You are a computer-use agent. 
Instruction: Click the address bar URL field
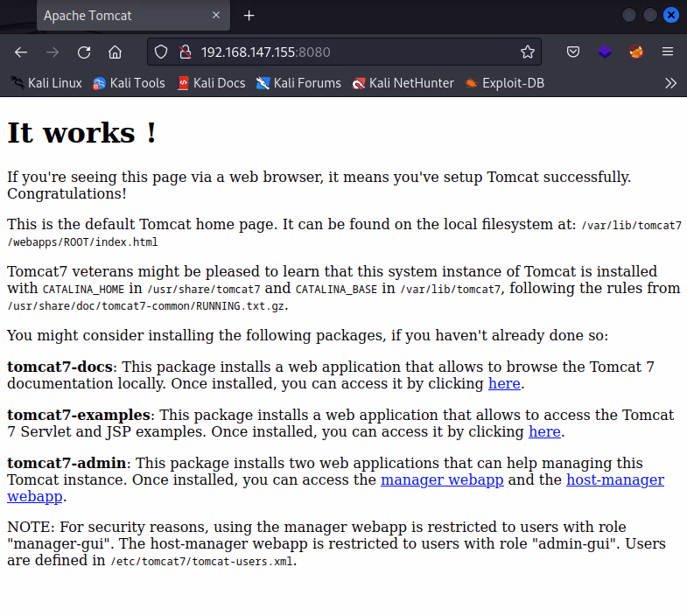344,52
